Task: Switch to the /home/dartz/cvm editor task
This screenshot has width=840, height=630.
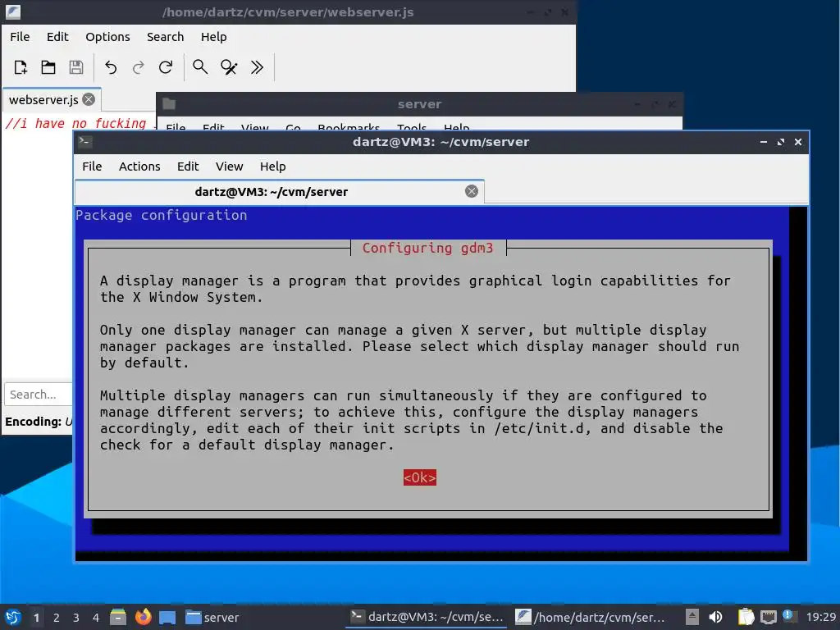Action: pyautogui.click(x=590, y=617)
